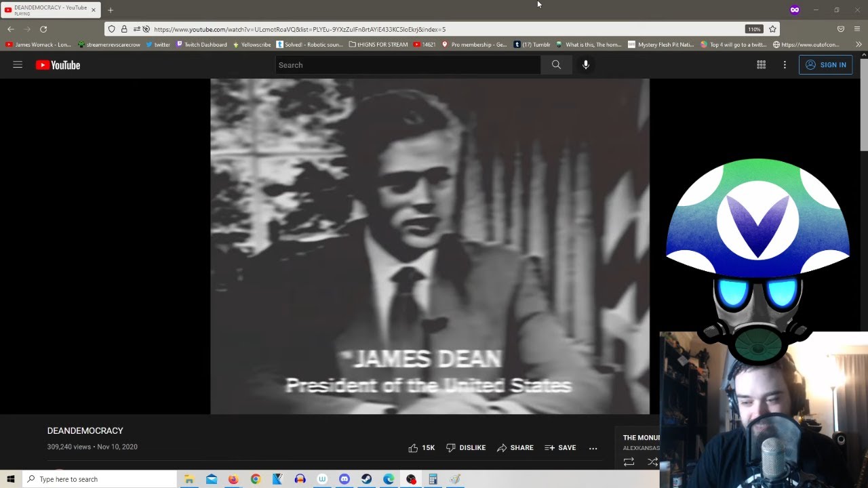View site security lock icon

[x=124, y=29]
